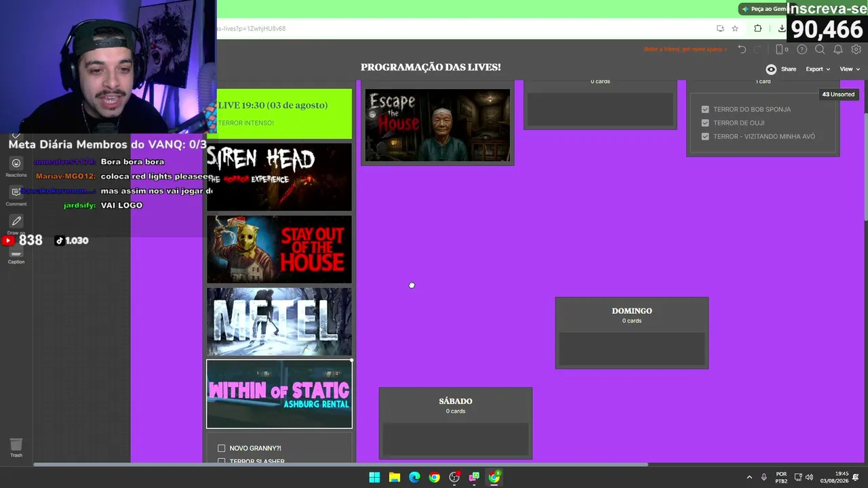This screenshot has width=868, height=488.
Task: Open the Windows Start menu
Action: coord(374,477)
